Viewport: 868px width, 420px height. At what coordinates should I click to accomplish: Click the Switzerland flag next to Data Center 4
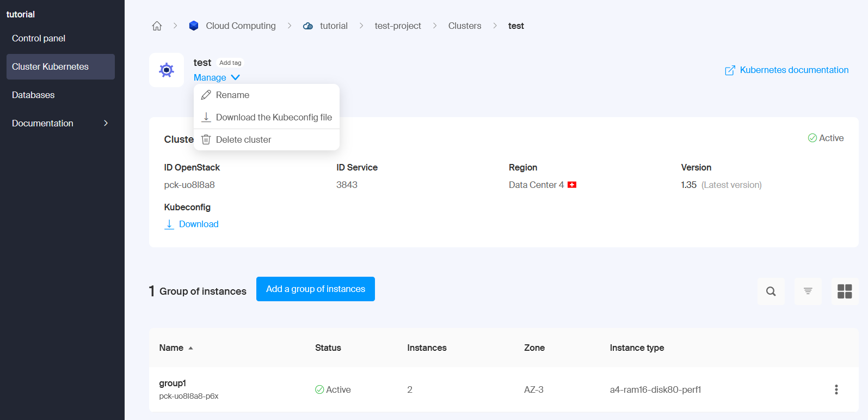572,185
